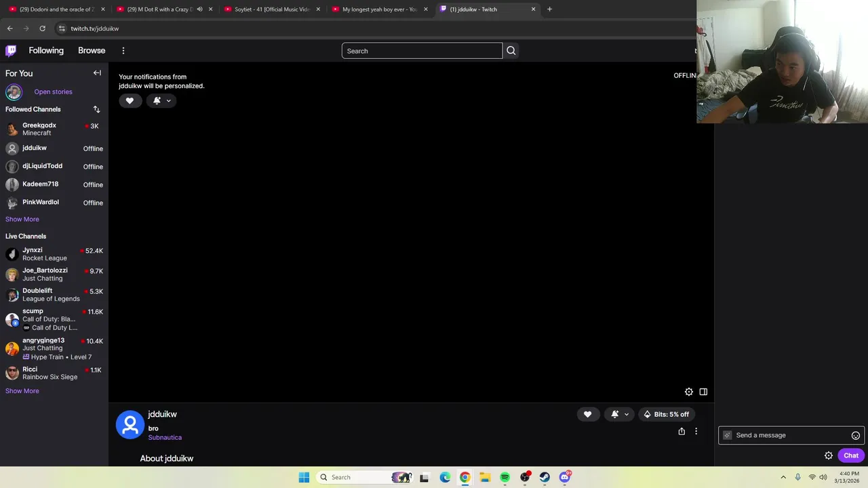Open the Following page
Viewport: 868px width, 488px height.
pos(46,51)
